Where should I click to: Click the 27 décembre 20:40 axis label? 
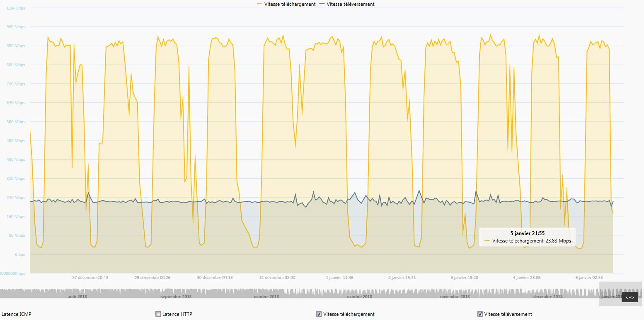tap(90, 278)
